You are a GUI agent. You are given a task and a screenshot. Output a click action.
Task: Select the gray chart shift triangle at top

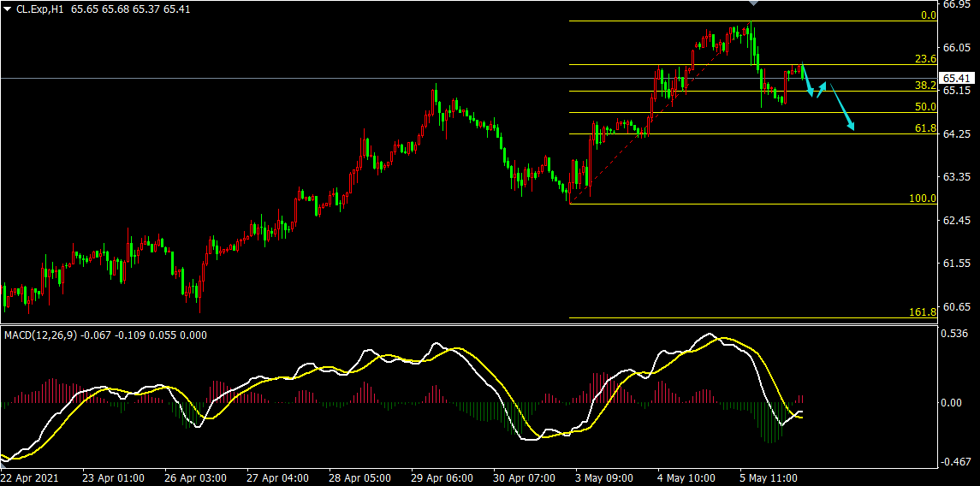(753, 3)
